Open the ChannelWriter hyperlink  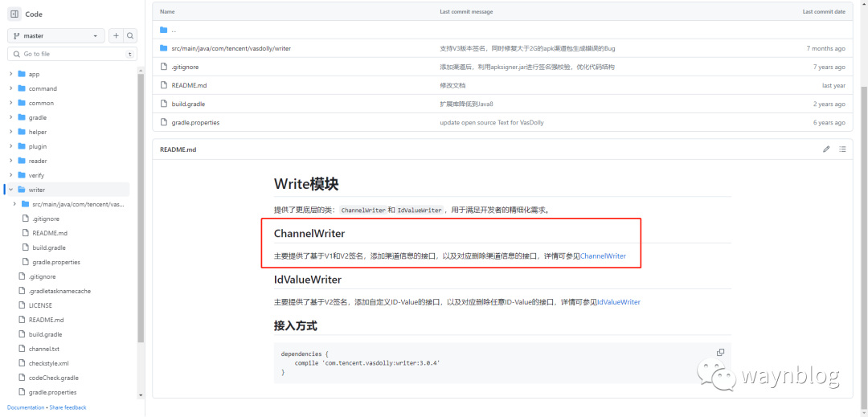pos(603,256)
